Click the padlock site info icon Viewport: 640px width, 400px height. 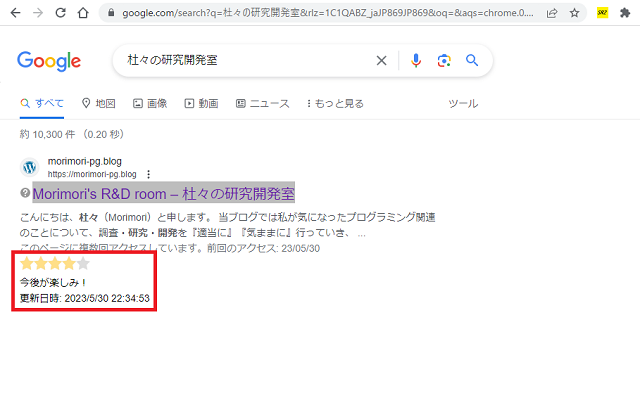click(x=111, y=13)
